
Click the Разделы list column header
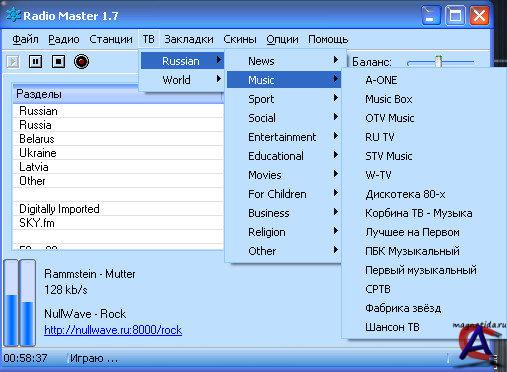click(x=117, y=94)
